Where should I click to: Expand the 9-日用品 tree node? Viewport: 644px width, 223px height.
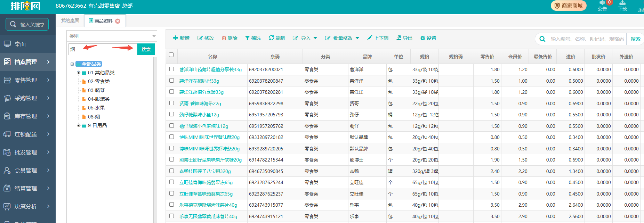[x=78, y=125]
